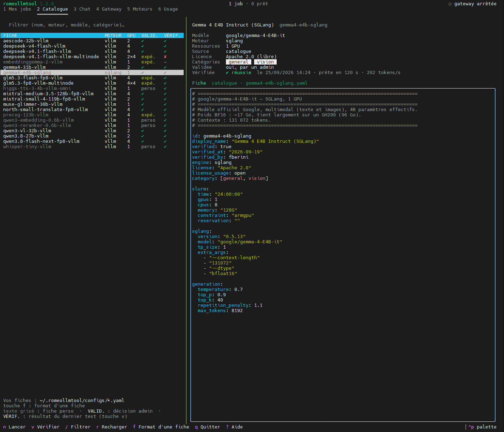Click the green réussie verification result
Screen dimensions: 504x432
239,73
